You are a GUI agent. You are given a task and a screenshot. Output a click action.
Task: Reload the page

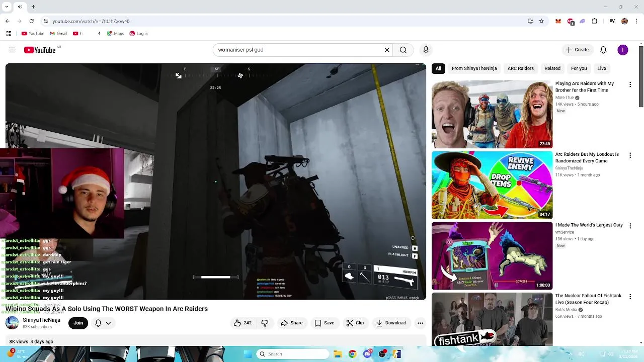pyautogui.click(x=31, y=21)
